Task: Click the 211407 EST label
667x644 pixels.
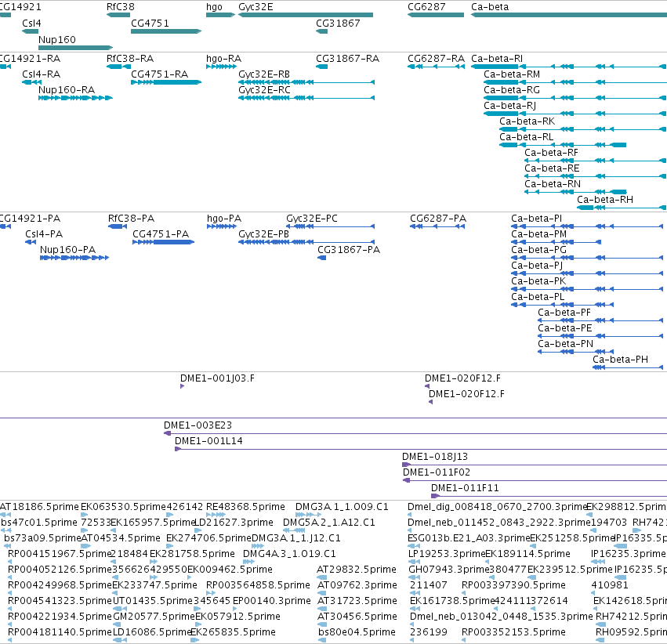Action: pos(429,585)
